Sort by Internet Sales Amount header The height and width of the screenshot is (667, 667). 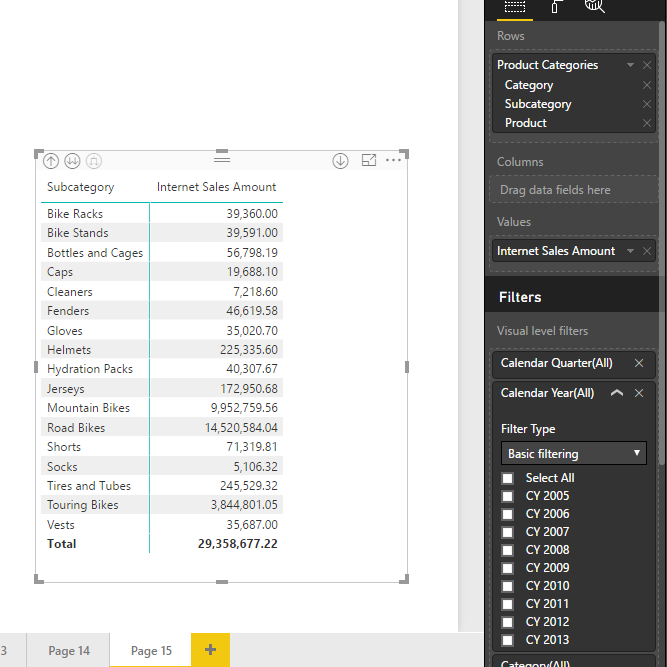tap(216, 187)
